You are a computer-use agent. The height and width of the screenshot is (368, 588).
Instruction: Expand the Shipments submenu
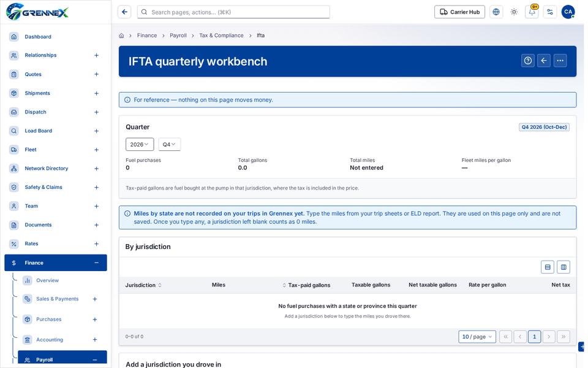point(96,93)
